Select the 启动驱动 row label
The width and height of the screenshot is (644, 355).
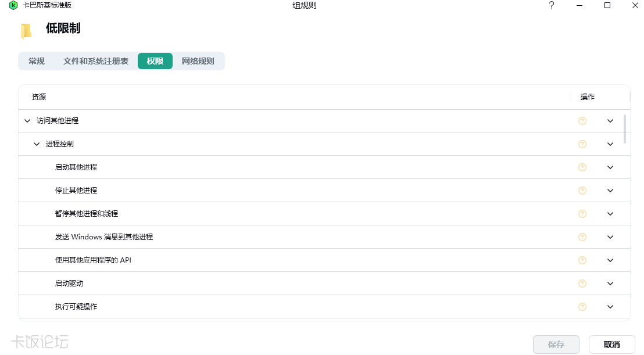coord(69,284)
